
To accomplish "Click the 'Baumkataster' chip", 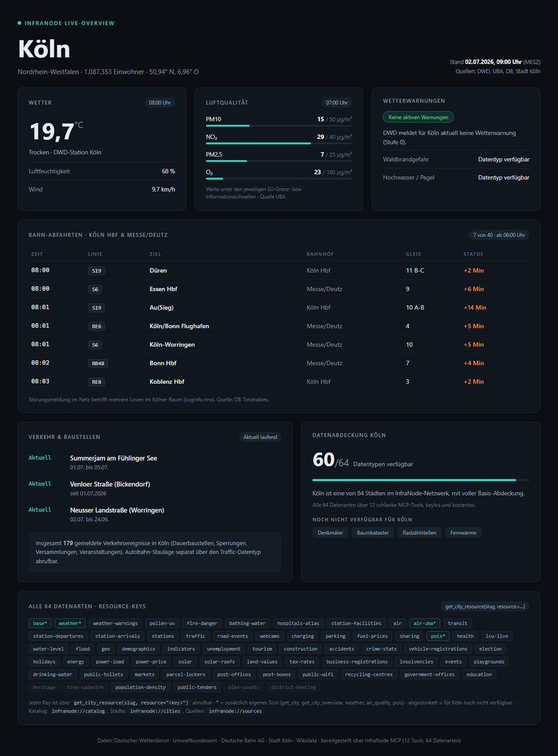I will click(x=373, y=533).
